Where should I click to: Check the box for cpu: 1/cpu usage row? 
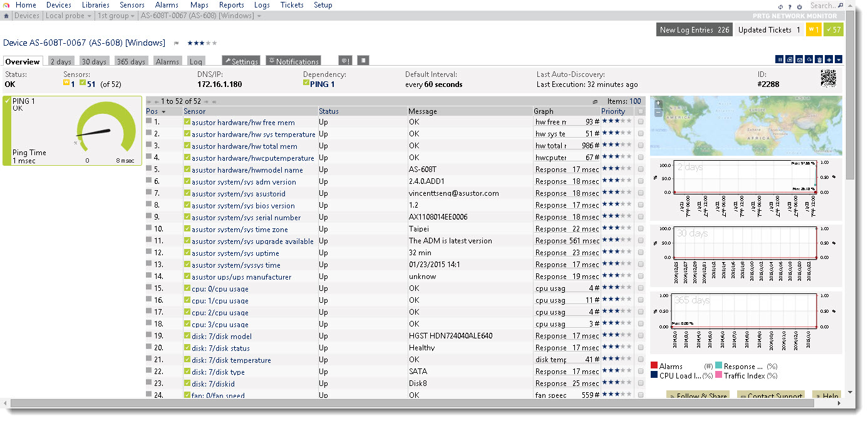[x=641, y=300]
